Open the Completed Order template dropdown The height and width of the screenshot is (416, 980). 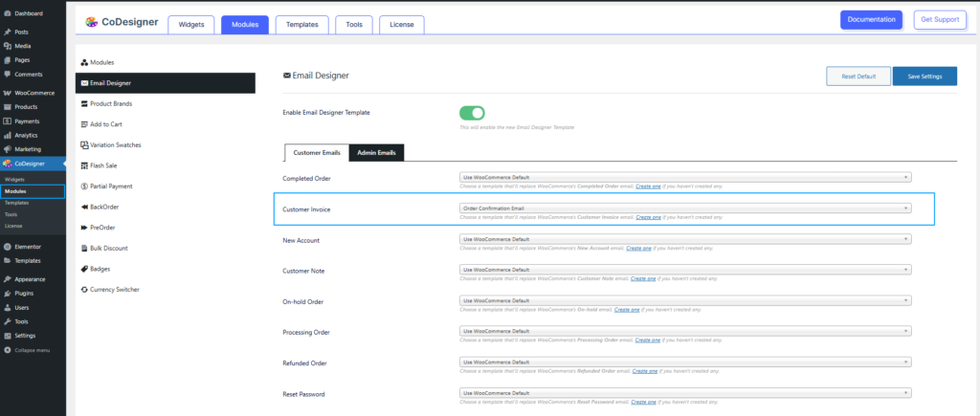[685, 177]
